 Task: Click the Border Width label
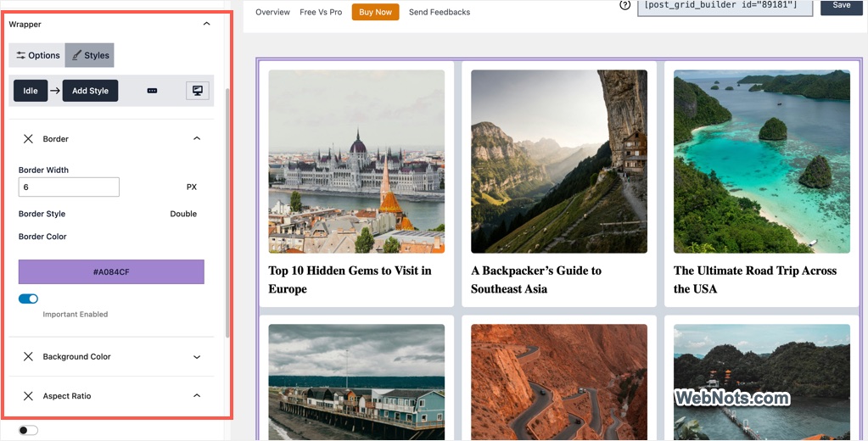44,170
